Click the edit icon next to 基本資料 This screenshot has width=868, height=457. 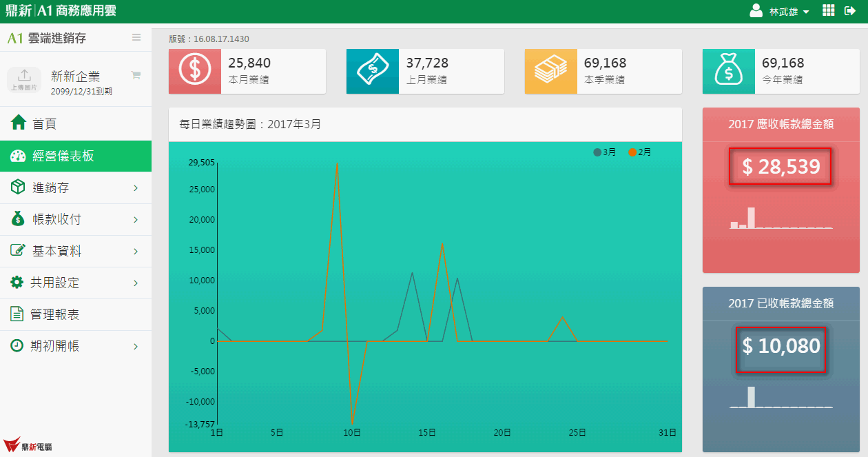18,250
